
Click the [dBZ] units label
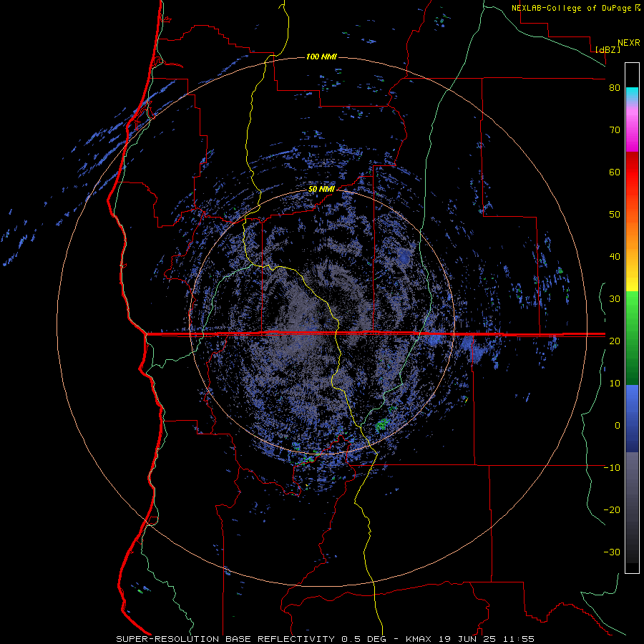pos(608,49)
